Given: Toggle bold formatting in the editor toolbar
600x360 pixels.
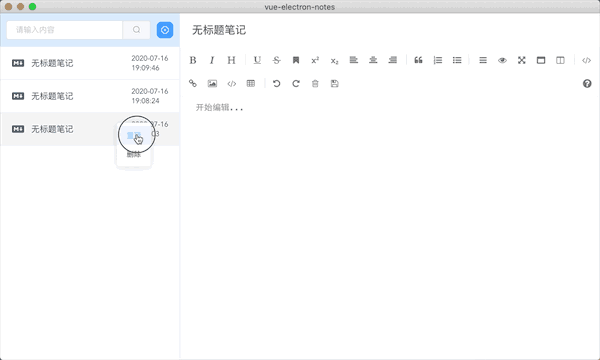Looking at the screenshot, I should pyautogui.click(x=193, y=60).
